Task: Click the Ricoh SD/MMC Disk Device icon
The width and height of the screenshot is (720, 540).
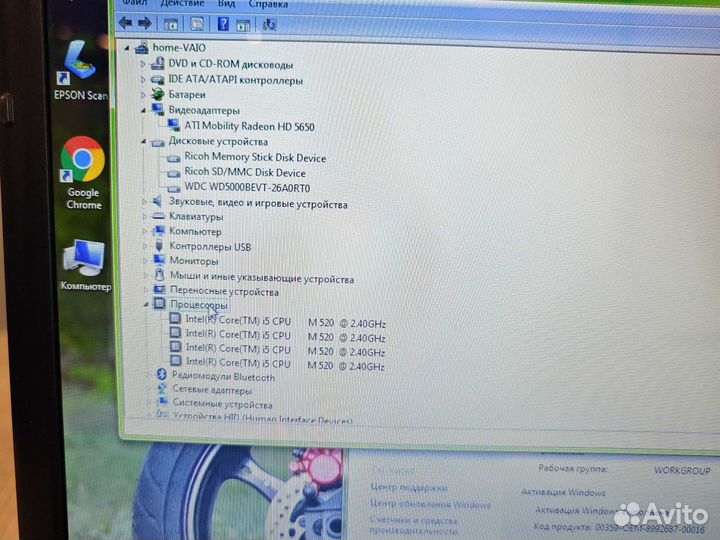Action: pyautogui.click(x=174, y=174)
